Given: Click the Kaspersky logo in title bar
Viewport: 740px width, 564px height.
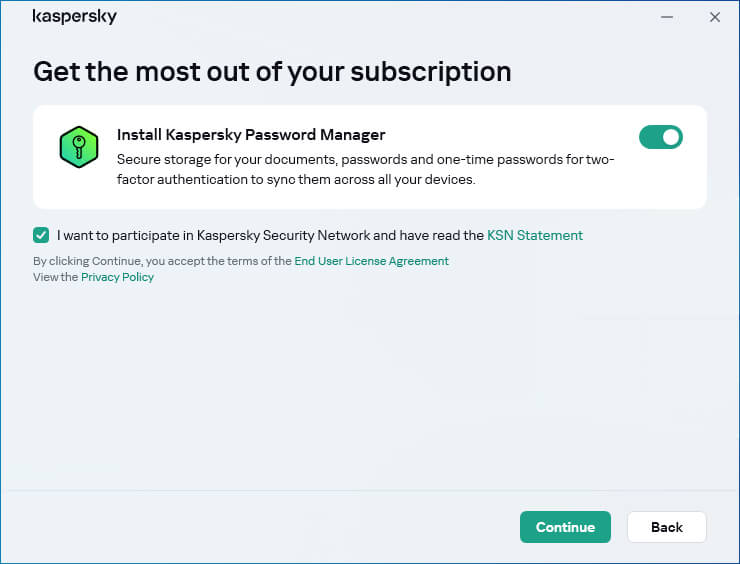Looking at the screenshot, I should point(75,17).
